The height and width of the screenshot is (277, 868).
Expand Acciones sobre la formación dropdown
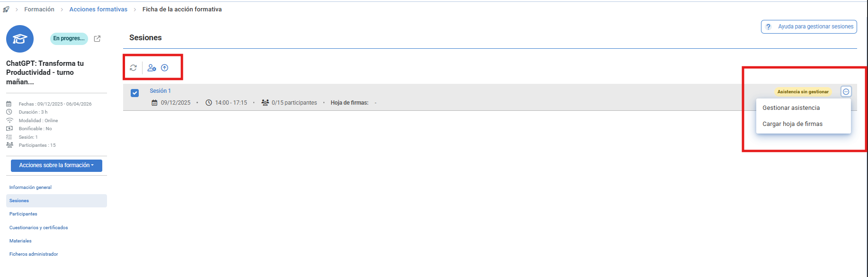[x=56, y=165]
